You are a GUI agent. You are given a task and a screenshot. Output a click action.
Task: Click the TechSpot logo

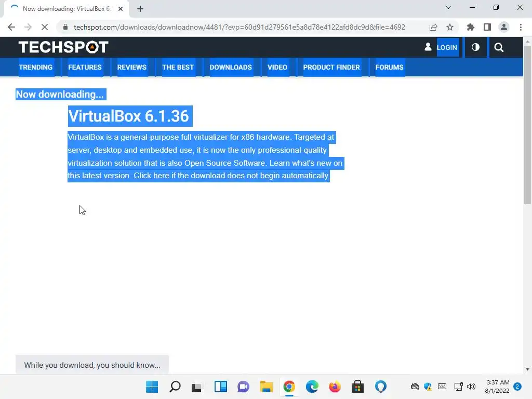click(x=63, y=47)
